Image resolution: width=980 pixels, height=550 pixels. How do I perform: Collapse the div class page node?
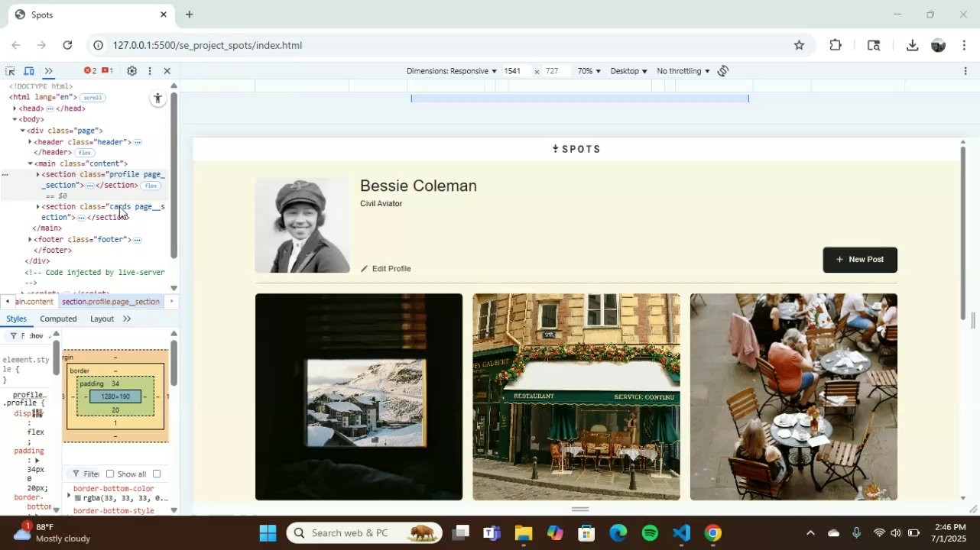(22, 131)
